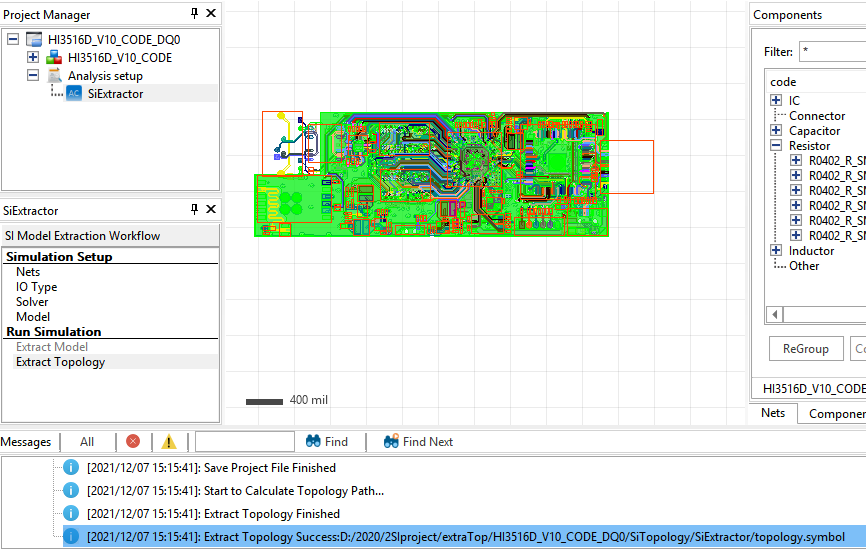866x550 pixels.
Task: Collapse the HI3516D_V10_CODE_DQ0 project node
Action: tap(13, 40)
